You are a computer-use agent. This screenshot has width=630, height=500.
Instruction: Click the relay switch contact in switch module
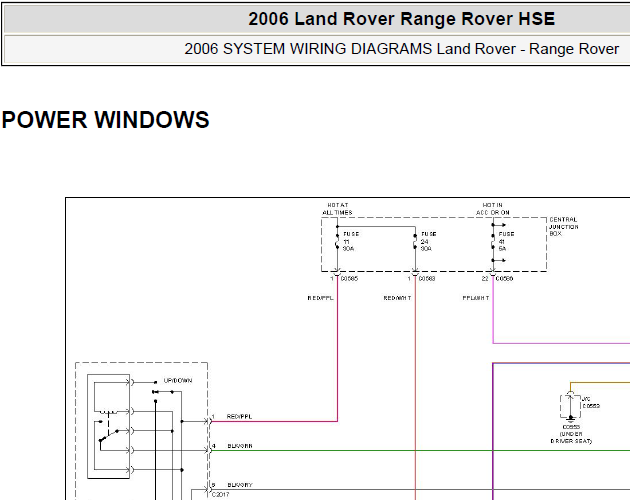tap(108, 435)
